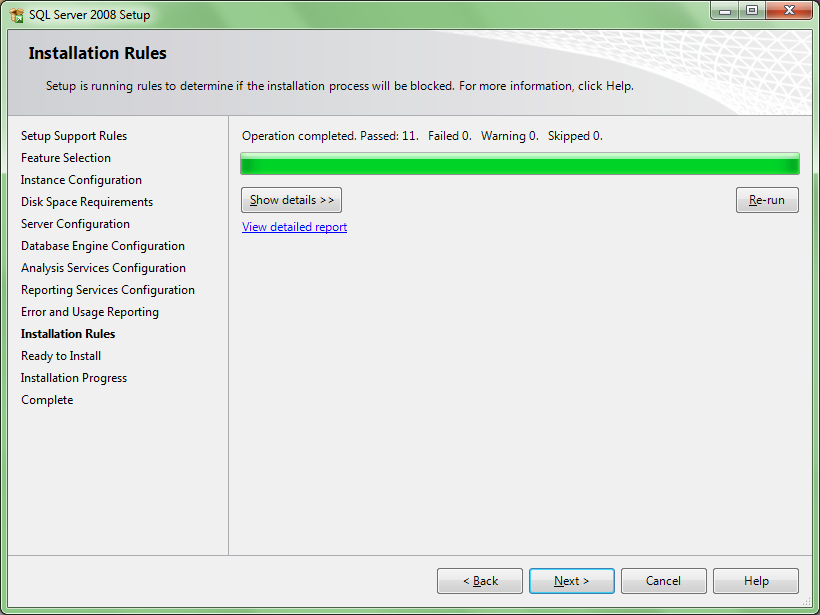Select Reporting Services Configuration step
820x615 pixels.
(x=107, y=289)
